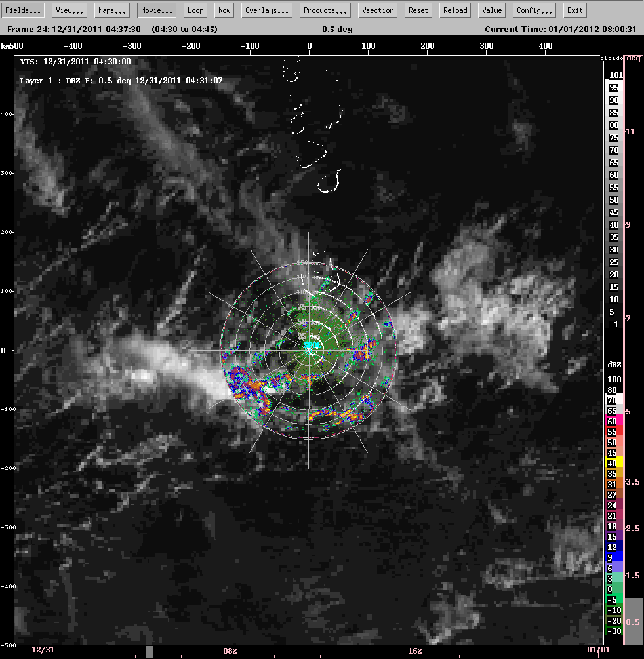Screen dimensions: 644x659
Task: Click the Exit button
Action: [x=575, y=10]
